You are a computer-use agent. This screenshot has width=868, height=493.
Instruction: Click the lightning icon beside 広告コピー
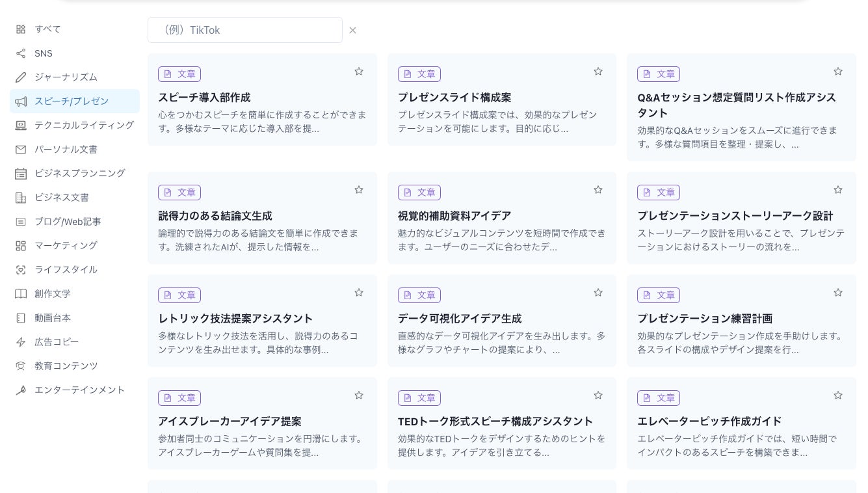pos(21,342)
